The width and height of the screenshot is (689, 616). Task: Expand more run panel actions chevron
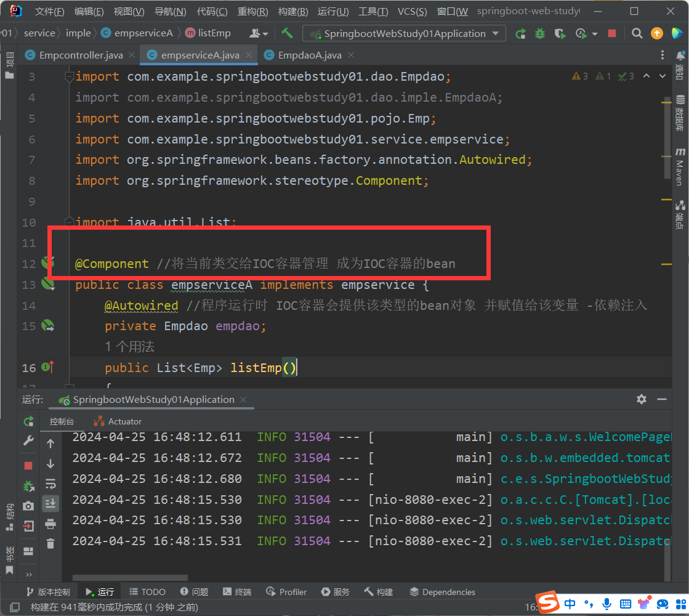[x=28, y=574]
